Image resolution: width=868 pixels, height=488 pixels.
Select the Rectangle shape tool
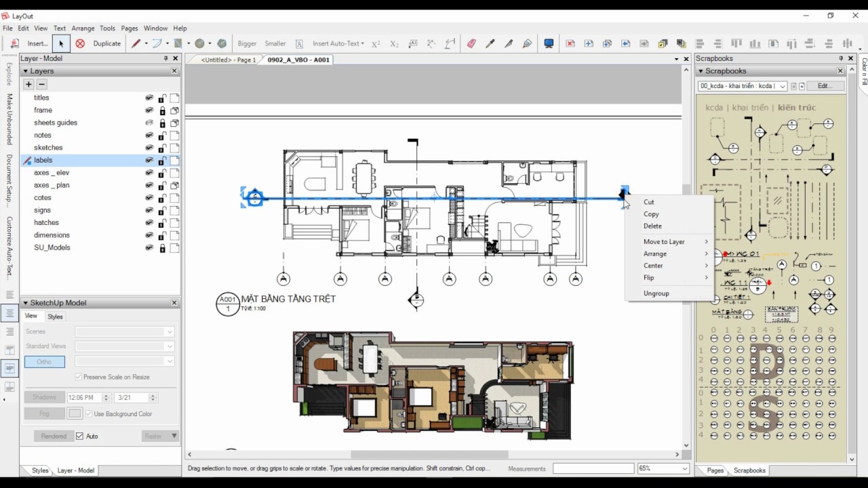[x=178, y=43]
